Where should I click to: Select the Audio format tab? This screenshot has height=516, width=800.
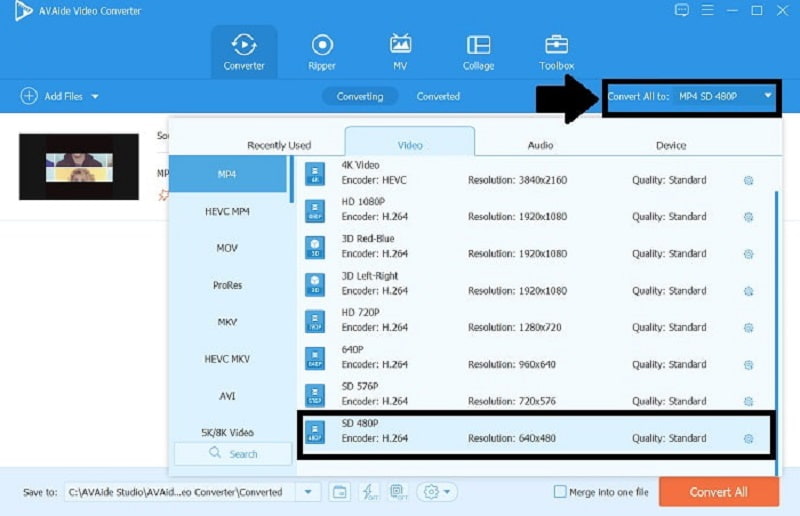[540, 145]
